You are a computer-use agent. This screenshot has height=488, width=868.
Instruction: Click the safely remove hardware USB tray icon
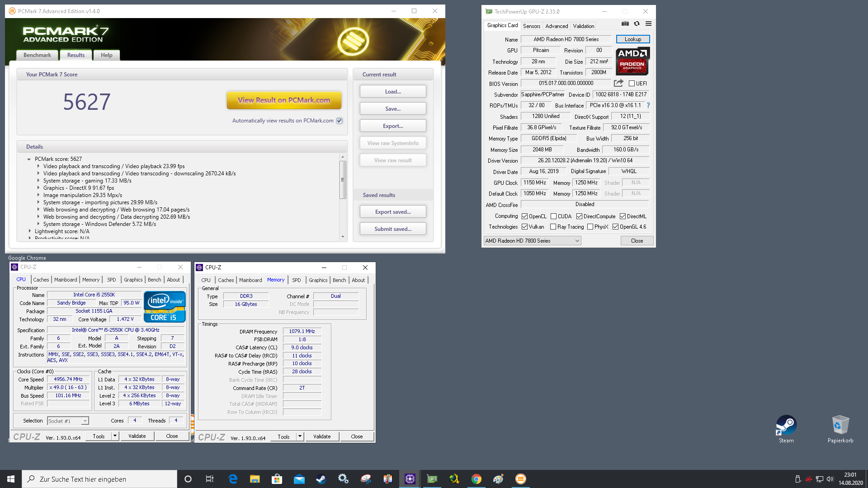click(798, 479)
